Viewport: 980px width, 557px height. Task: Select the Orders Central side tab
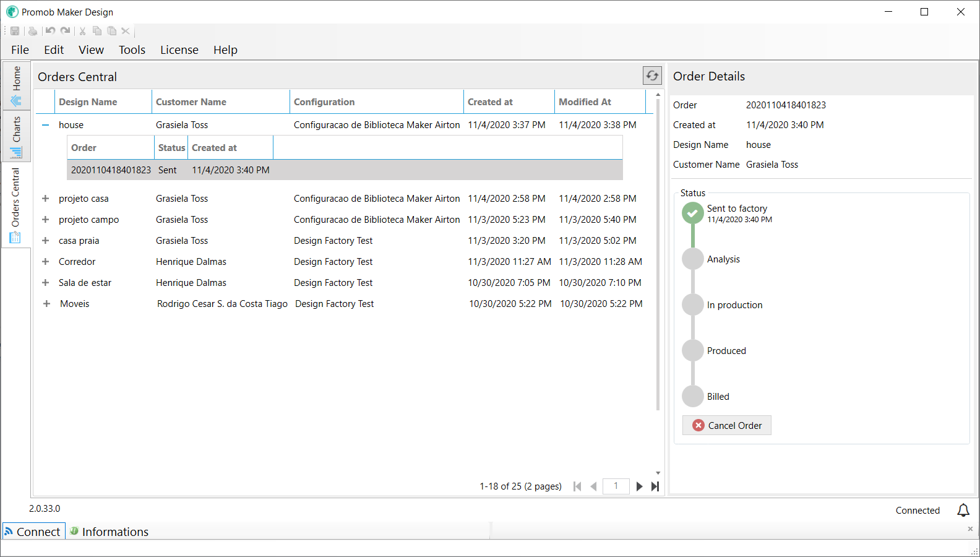tap(16, 205)
